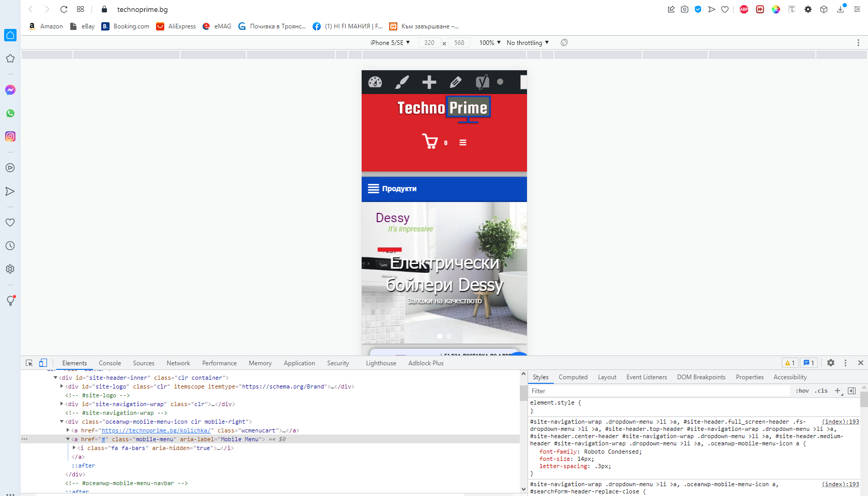Click the device width 320 field
This screenshot has height=496, width=868.
pos(429,42)
